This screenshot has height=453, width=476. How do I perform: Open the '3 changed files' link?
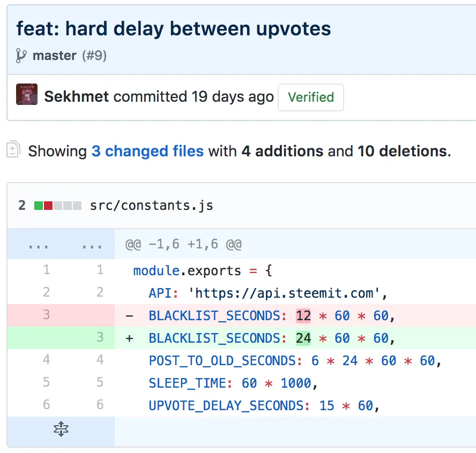(x=147, y=151)
